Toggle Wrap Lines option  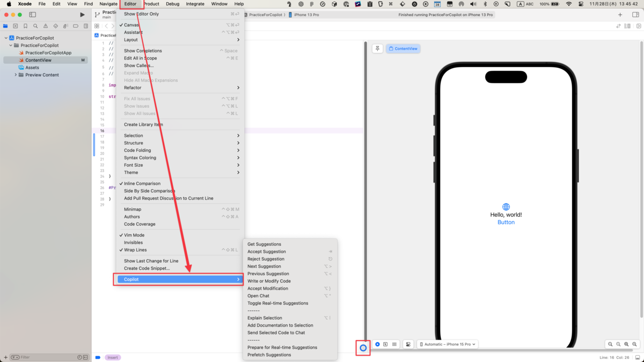click(179, 250)
